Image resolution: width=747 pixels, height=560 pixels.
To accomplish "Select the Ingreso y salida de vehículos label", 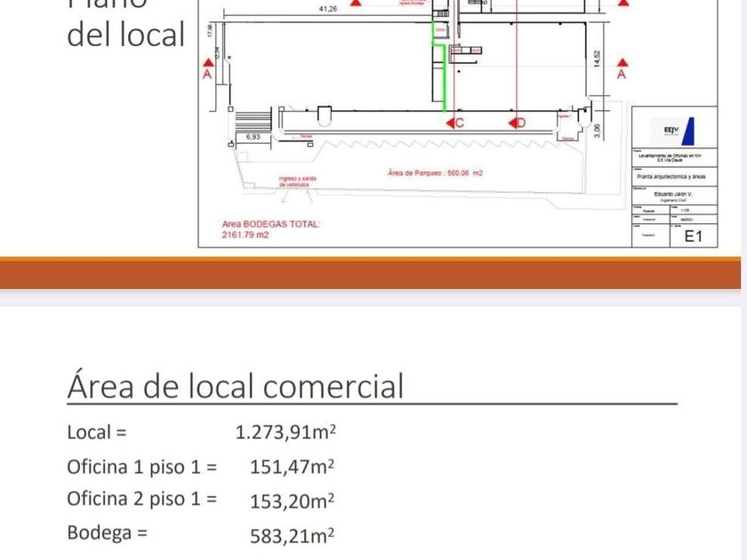I will pyautogui.click(x=298, y=181).
